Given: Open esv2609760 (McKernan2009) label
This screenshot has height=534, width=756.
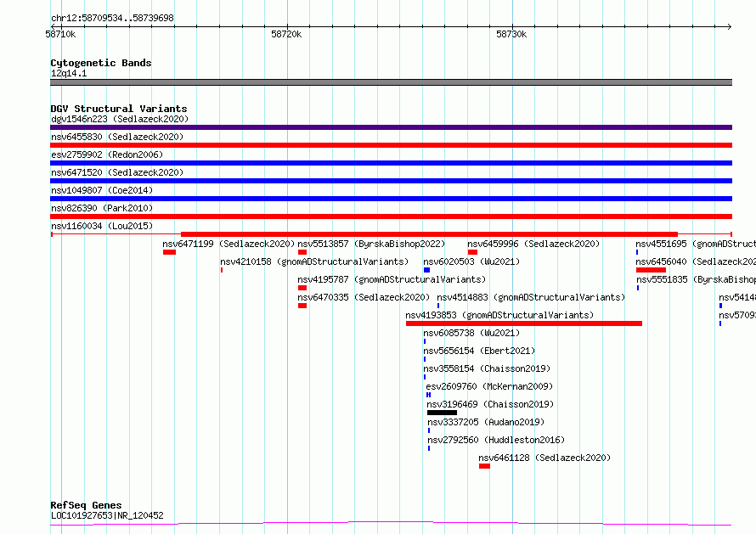Looking at the screenshot, I should (489, 386).
